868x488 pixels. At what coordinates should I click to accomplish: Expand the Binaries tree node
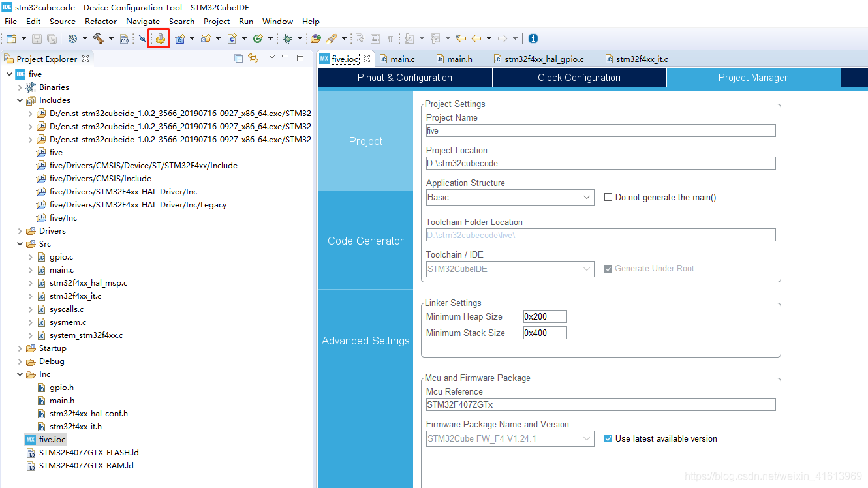pyautogui.click(x=20, y=87)
